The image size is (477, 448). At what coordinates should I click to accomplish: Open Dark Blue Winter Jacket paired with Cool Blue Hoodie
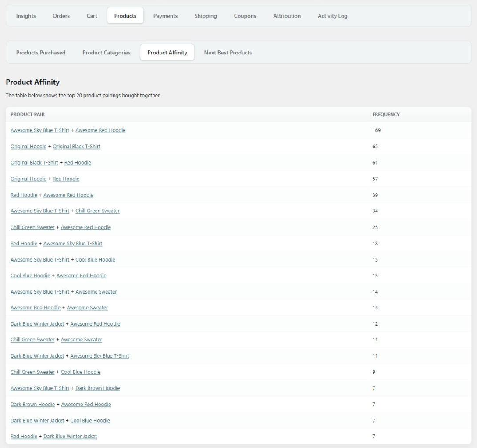click(37, 421)
